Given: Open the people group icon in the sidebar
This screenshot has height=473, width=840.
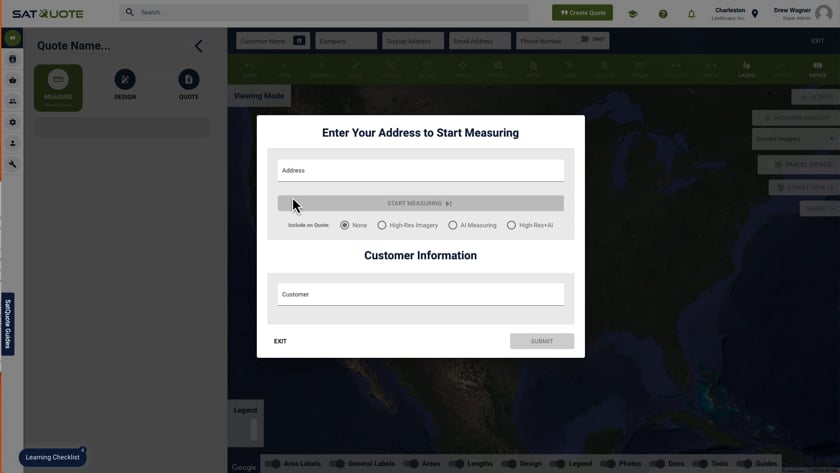Looking at the screenshot, I should click(12, 101).
